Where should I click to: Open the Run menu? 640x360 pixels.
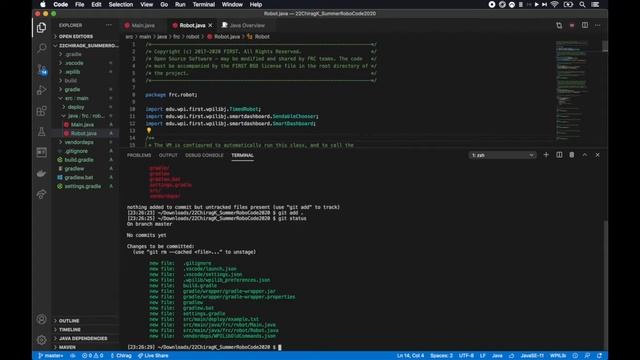[x=180, y=4]
